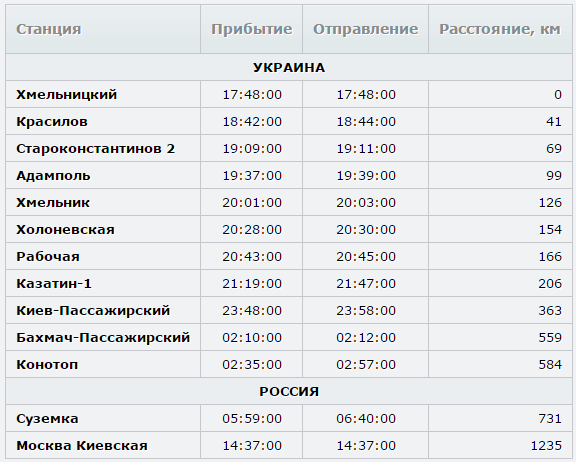Choose the Холоневская station entry
Viewport: 576px width, 462px height.
(65, 230)
